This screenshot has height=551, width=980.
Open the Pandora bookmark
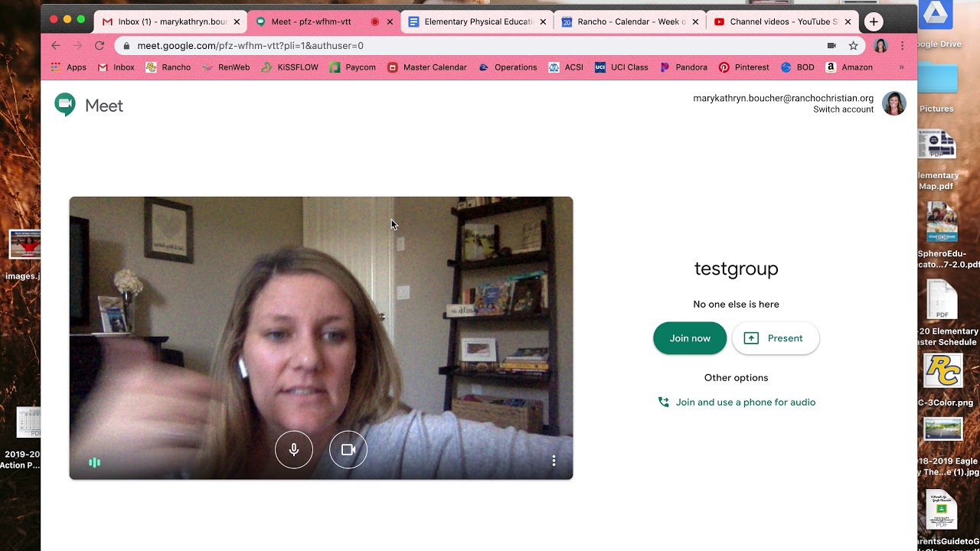[x=683, y=67]
